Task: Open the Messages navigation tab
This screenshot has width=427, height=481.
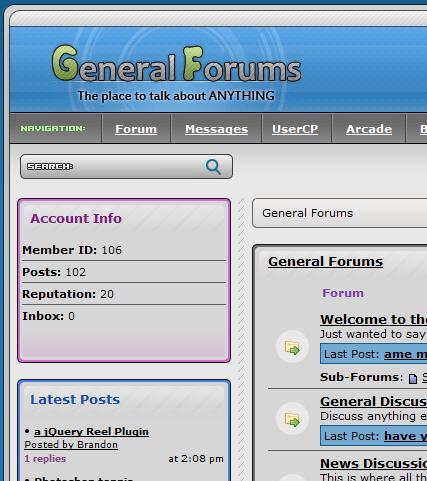Action: [x=217, y=129]
